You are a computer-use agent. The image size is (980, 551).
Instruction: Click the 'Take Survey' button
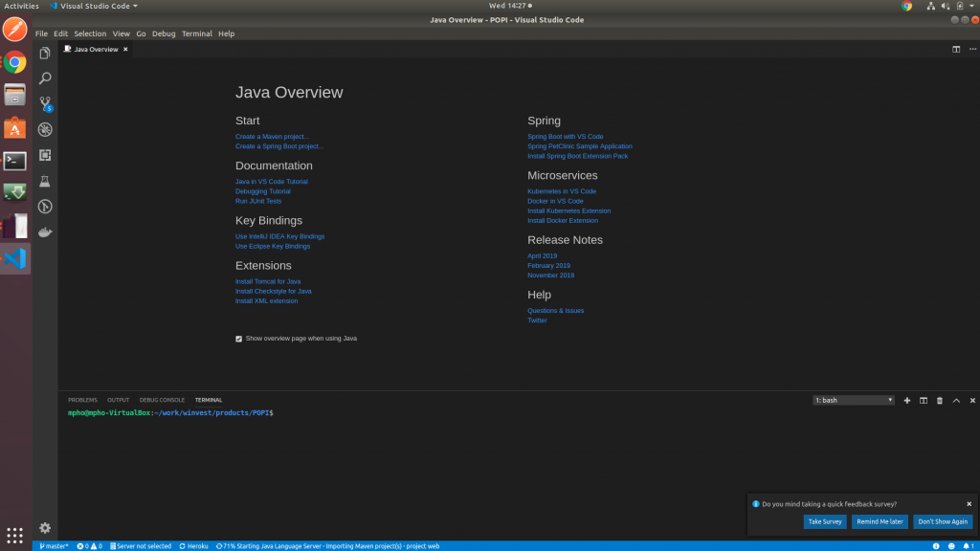824,521
